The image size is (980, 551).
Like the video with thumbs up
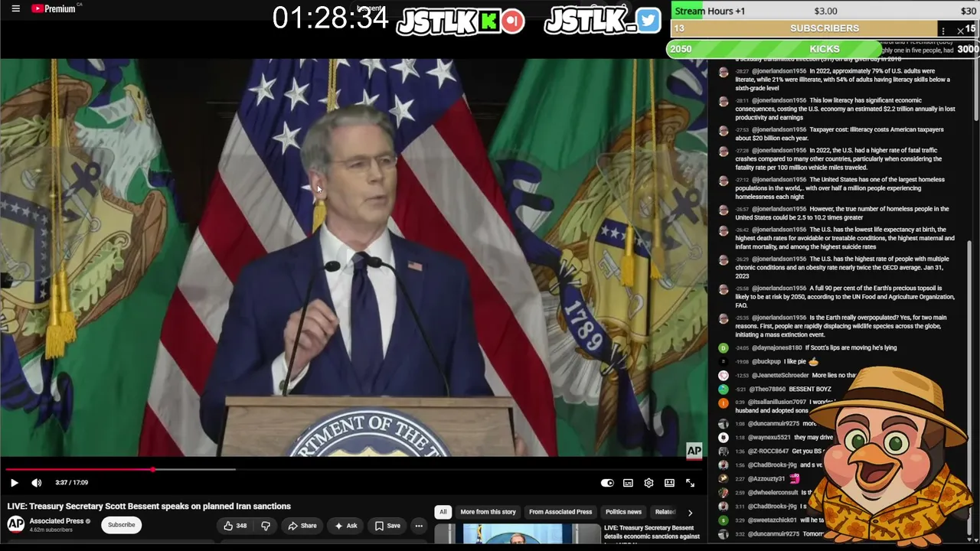pyautogui.click(x=235, y=526)
